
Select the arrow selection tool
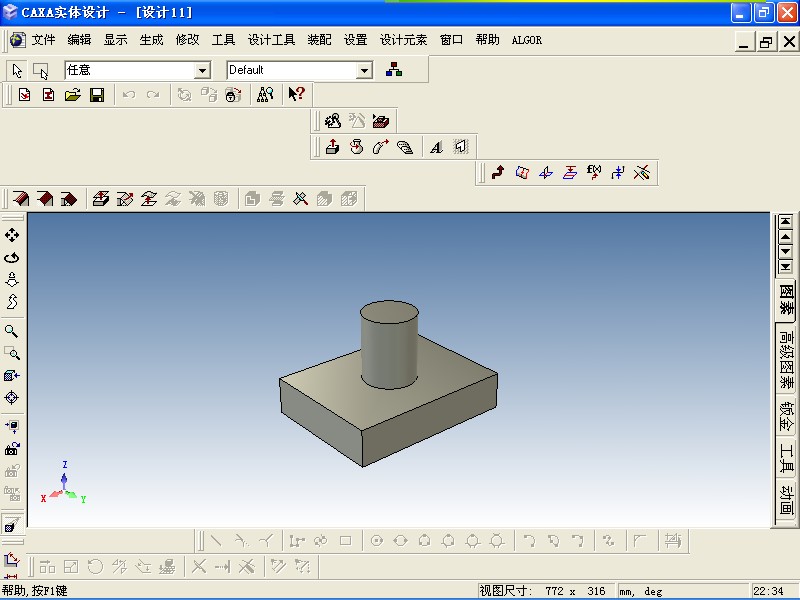coord(17,70)
